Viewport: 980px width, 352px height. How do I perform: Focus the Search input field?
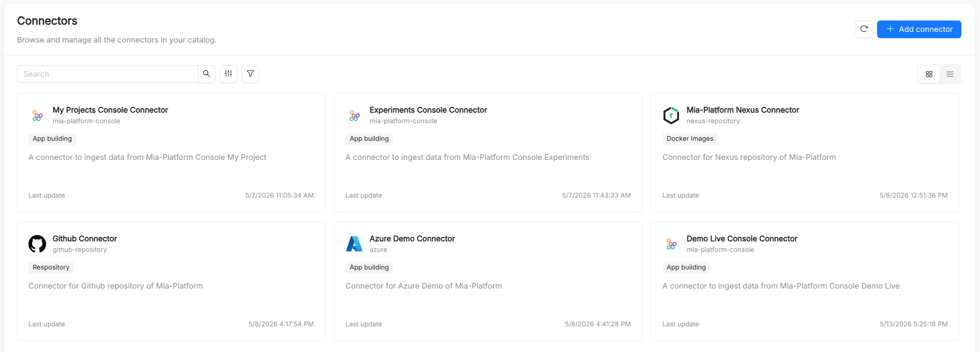(x=107, y=74)
